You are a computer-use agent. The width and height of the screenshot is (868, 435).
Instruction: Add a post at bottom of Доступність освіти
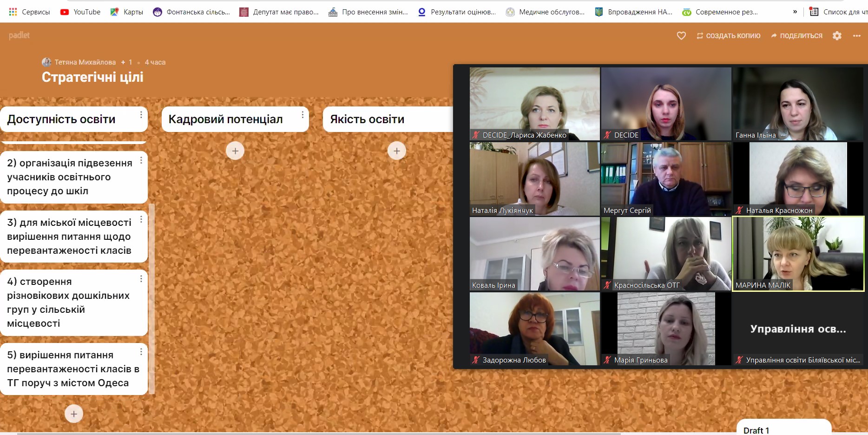pyautogui.click(x=74, y=414)
